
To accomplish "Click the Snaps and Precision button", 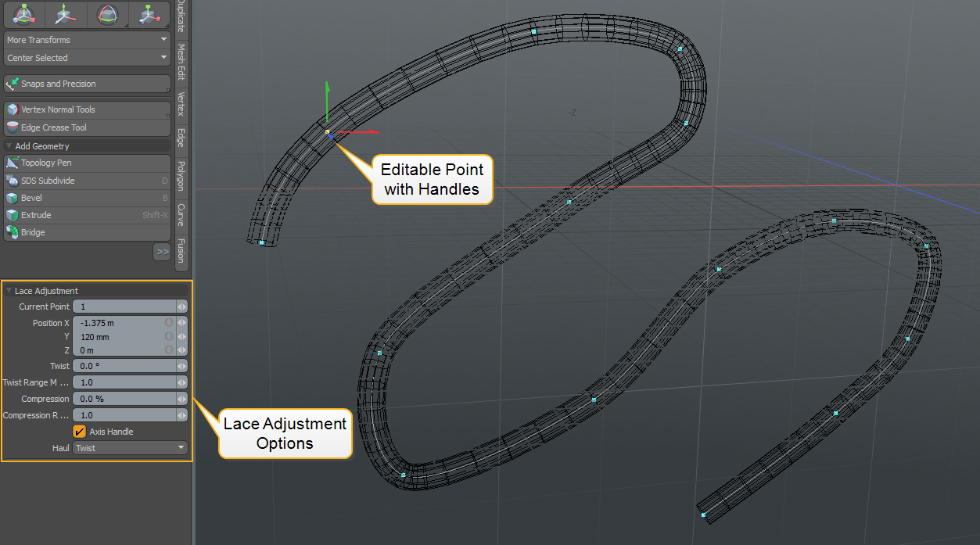I will [87, 84].
